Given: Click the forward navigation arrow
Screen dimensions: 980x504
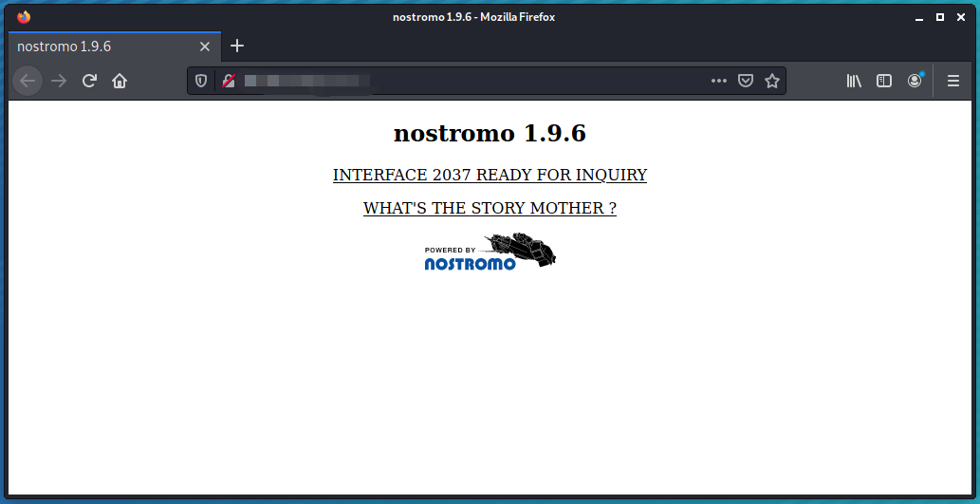Looking at the screenshot, I should 59,81.
